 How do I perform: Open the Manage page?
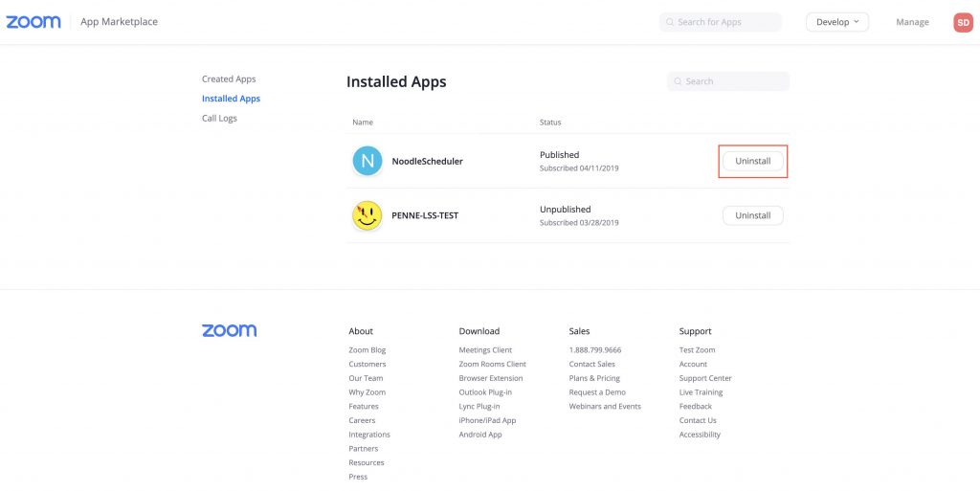tap(912, 22)
